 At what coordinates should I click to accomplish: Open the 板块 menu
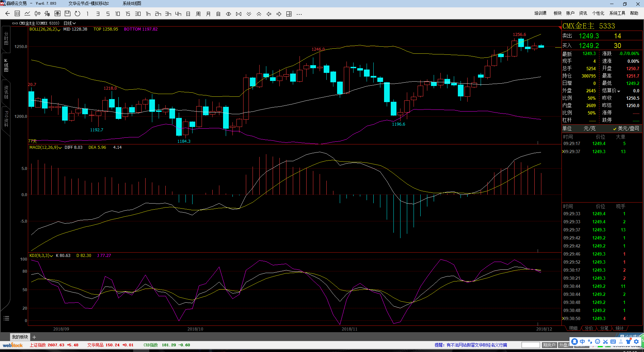click(x=557, y=13)
